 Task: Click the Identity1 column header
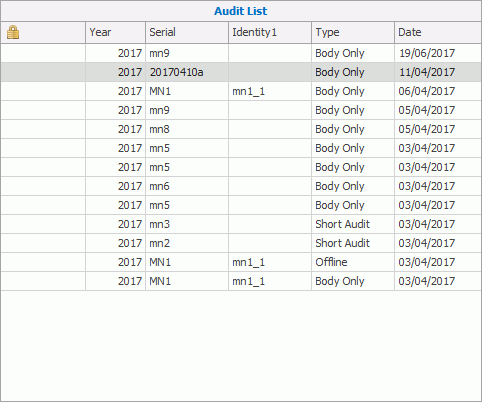click(x=270, y=32)
